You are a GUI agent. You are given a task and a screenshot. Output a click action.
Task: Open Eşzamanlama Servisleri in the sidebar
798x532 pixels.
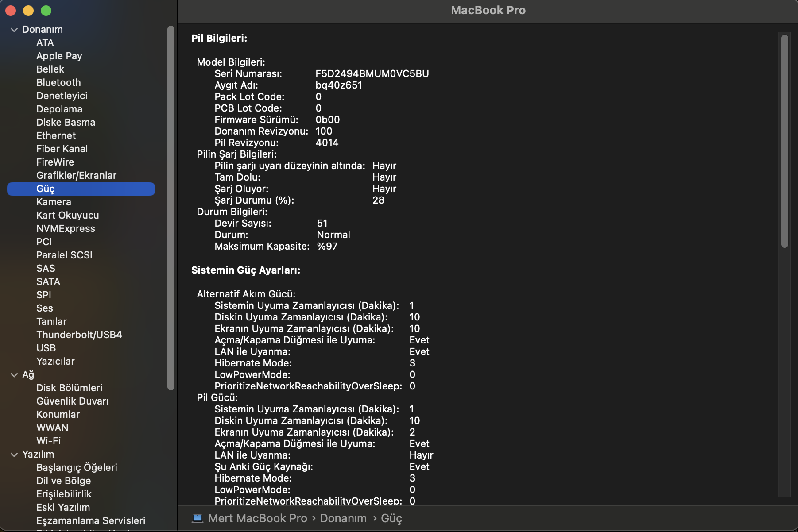91,520
